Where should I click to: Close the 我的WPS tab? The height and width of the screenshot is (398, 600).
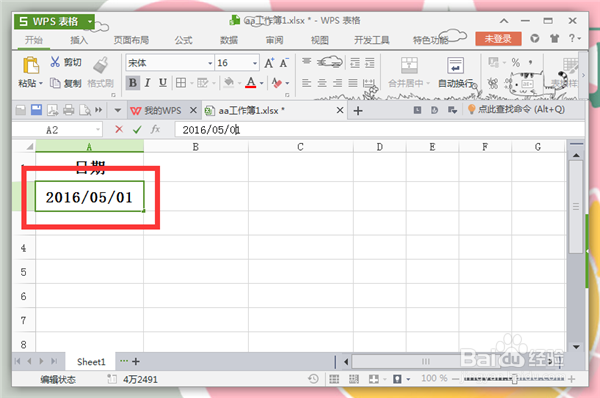coord(193,110)
